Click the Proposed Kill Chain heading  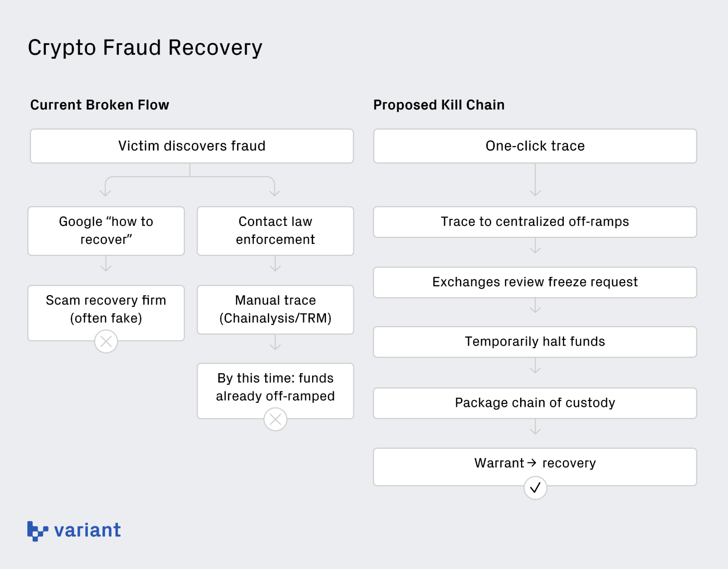pyautogui.click(x=439, y=105)
